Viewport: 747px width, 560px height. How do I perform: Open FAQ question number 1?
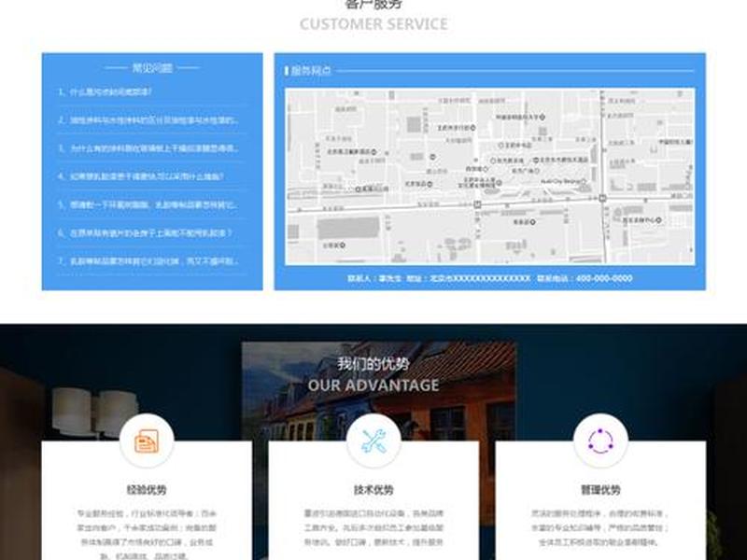(x=105, y=91)
